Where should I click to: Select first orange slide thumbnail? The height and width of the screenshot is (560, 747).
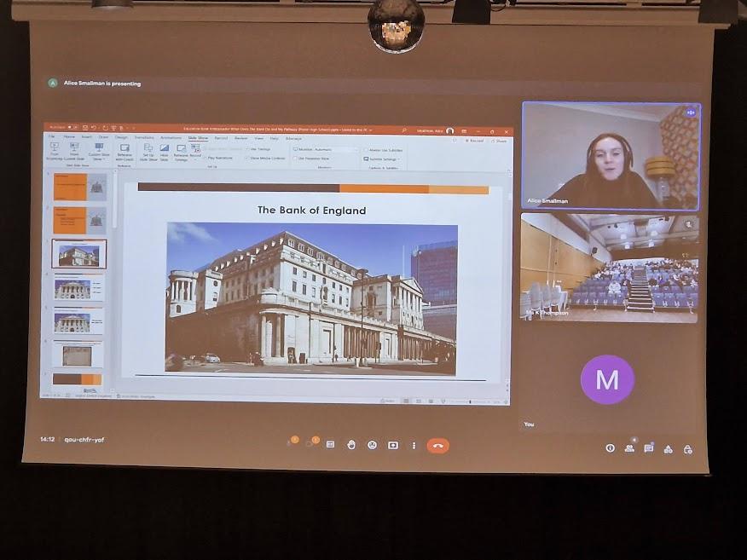coord(79,187)
